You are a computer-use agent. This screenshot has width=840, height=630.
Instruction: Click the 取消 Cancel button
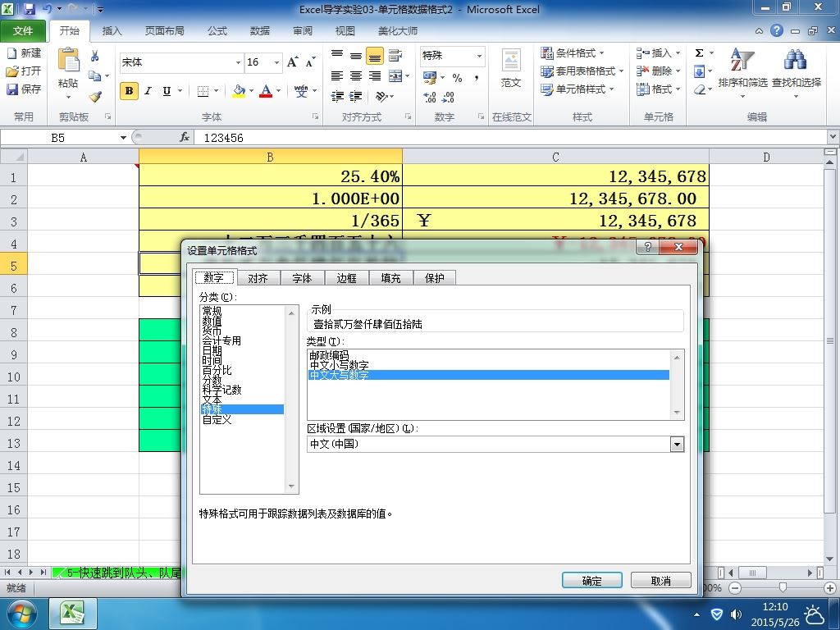[x=660, y=581]
